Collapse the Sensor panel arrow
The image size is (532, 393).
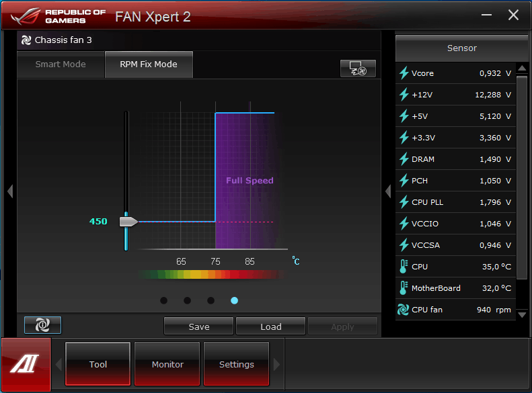pos(389,191)
